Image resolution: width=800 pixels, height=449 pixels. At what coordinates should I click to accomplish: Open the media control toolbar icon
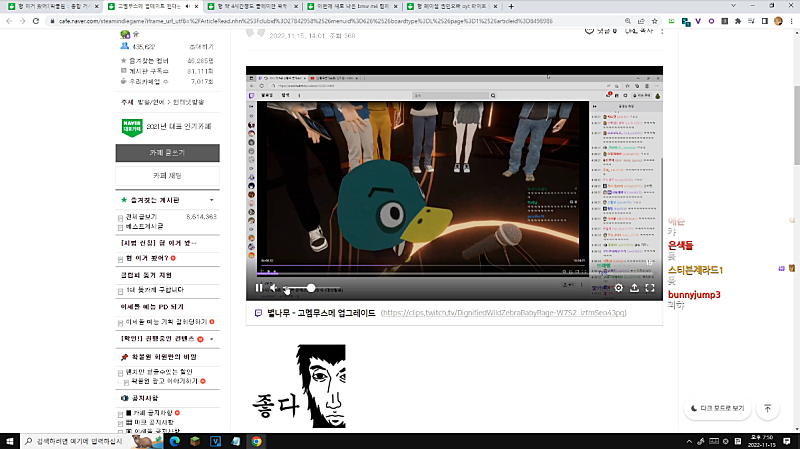751,21
